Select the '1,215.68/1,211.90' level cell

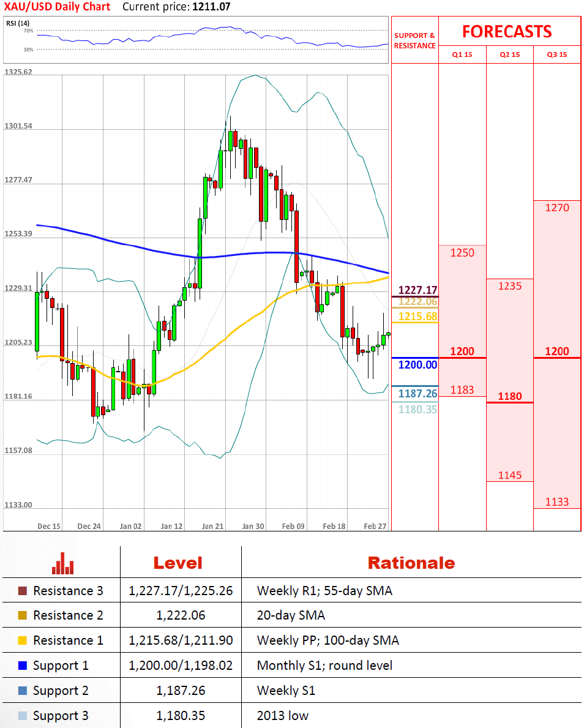click(x=181, y=640)
